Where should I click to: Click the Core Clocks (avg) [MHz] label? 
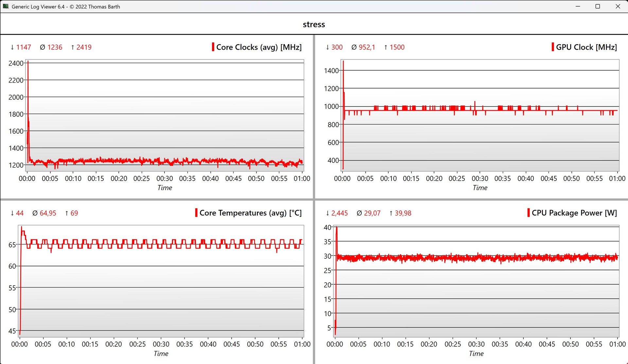tap(259, 47)
